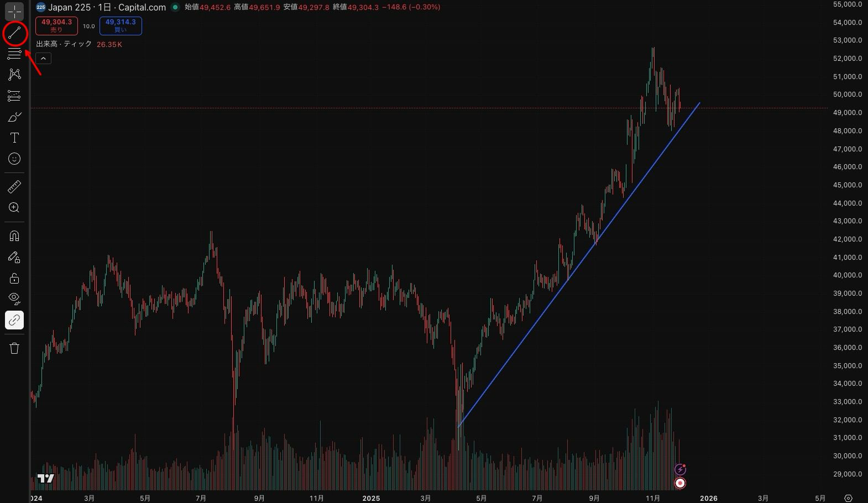This screenshot has width=868, height=503.
Task: Select the trend line drawing tool
Action: tap(14, 33)
